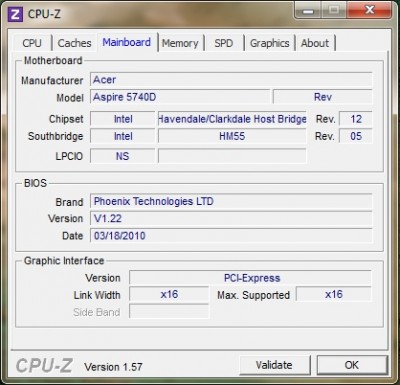
Task: Click the Link Width x16 field
Action: pos(169,294)
